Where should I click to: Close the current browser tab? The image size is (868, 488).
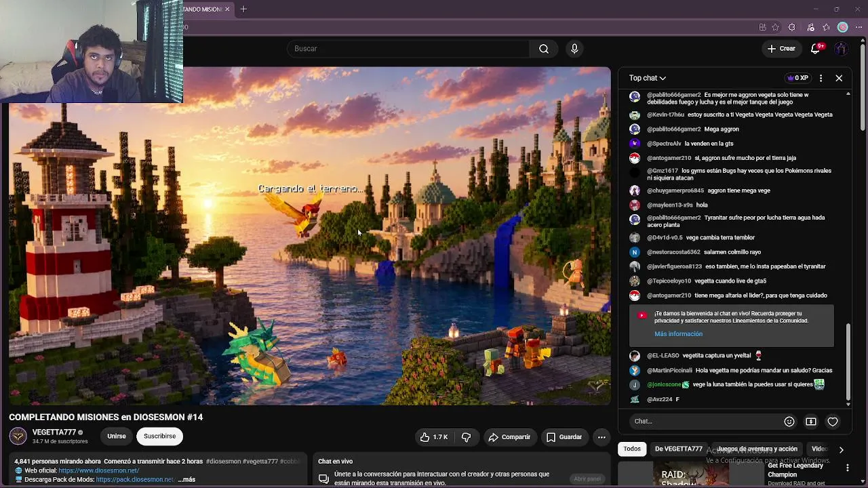227,9
